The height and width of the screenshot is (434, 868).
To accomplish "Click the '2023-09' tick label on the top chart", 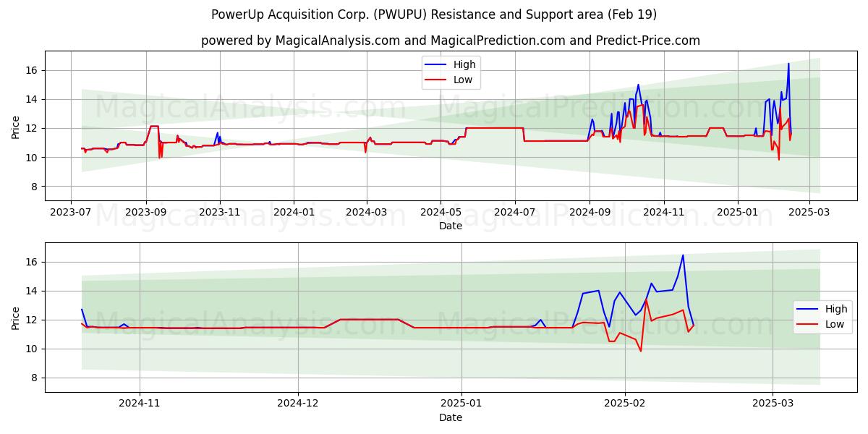I will pos(146,212).
